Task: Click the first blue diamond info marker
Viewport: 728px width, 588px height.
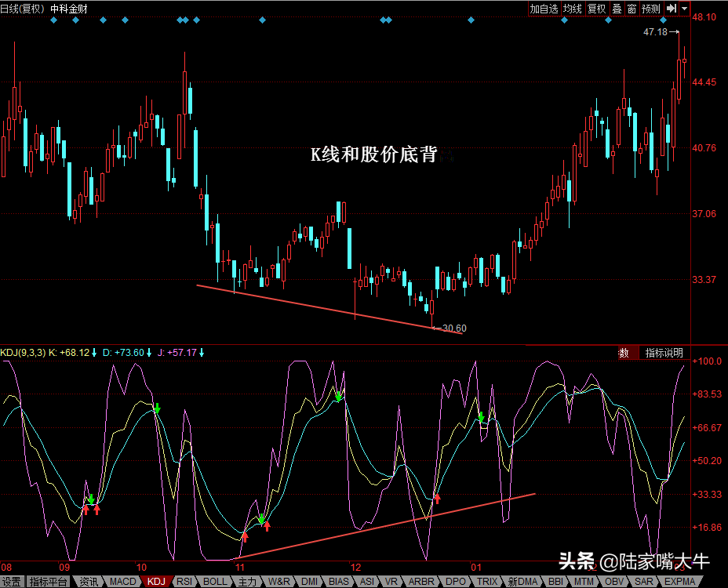Action: tap(53, 20)
